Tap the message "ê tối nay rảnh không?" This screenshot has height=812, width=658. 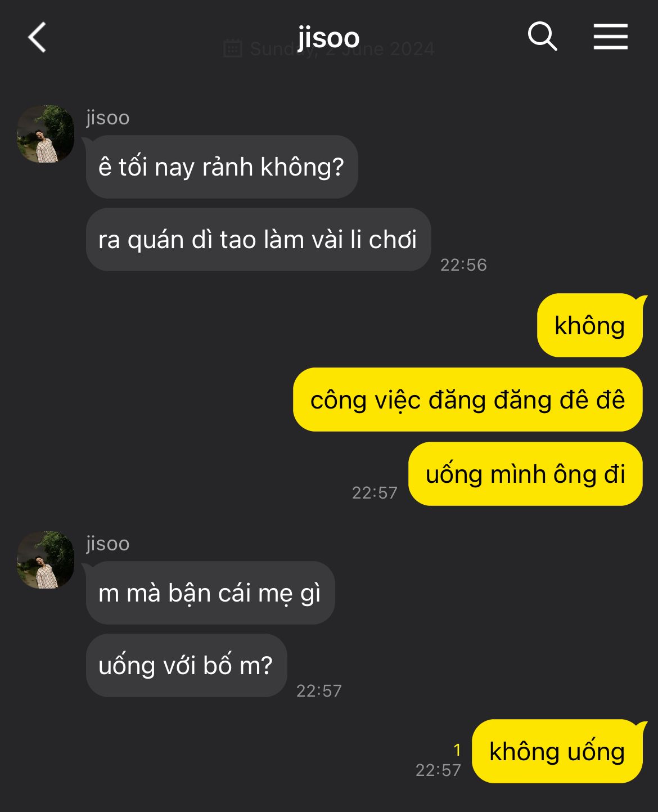(x=222, y=167)
